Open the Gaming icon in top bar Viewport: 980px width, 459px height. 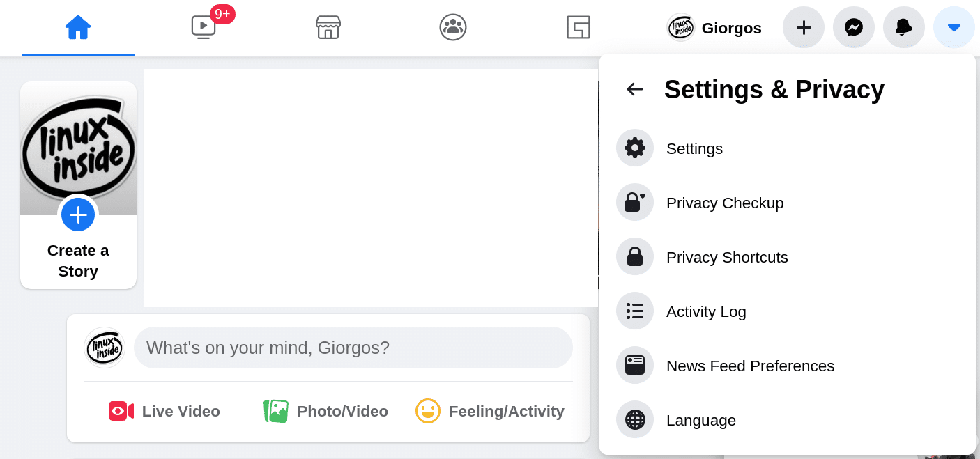(x=579, y=28)
